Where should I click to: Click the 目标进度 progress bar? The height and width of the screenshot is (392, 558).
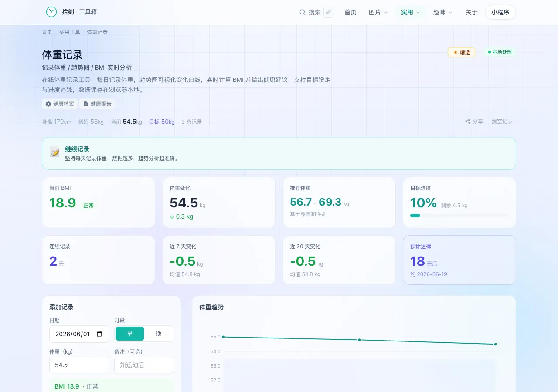[459, 216]
